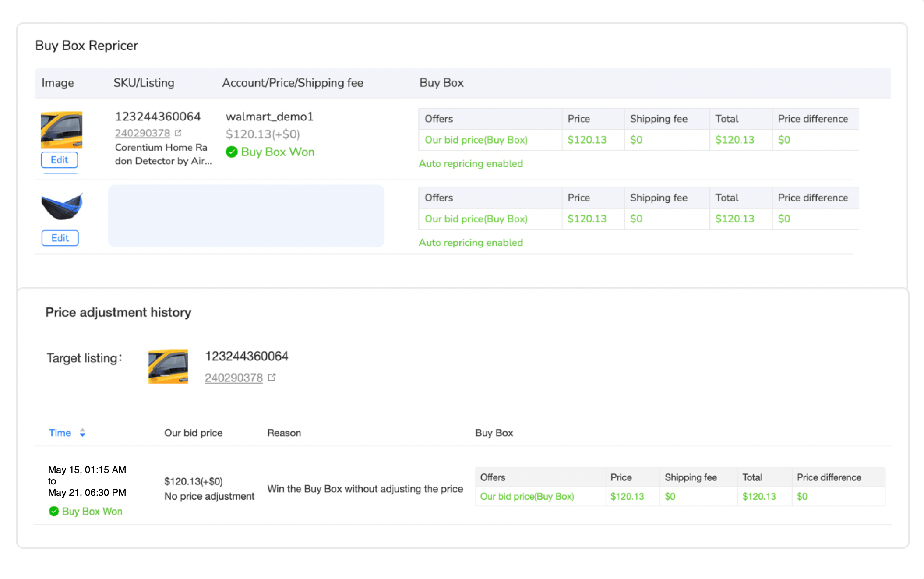This screenshot has width=924, height=579.
Task: Click green check icon next to walmart_demo1 Buy Box Won
Action: tap(232, 152)
